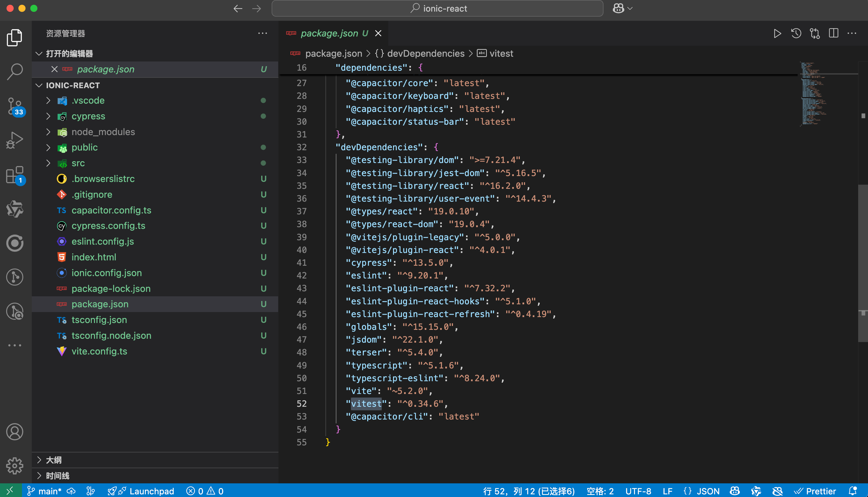
Task: Open the Extensions view
Action: tap(15, 175)
